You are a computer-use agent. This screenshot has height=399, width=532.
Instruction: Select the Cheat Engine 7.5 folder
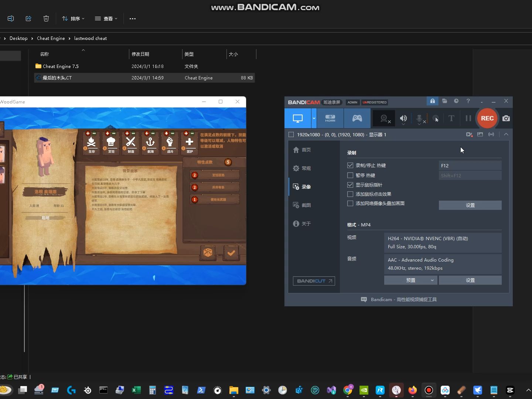pyautogui.click(x=144, y=66)
